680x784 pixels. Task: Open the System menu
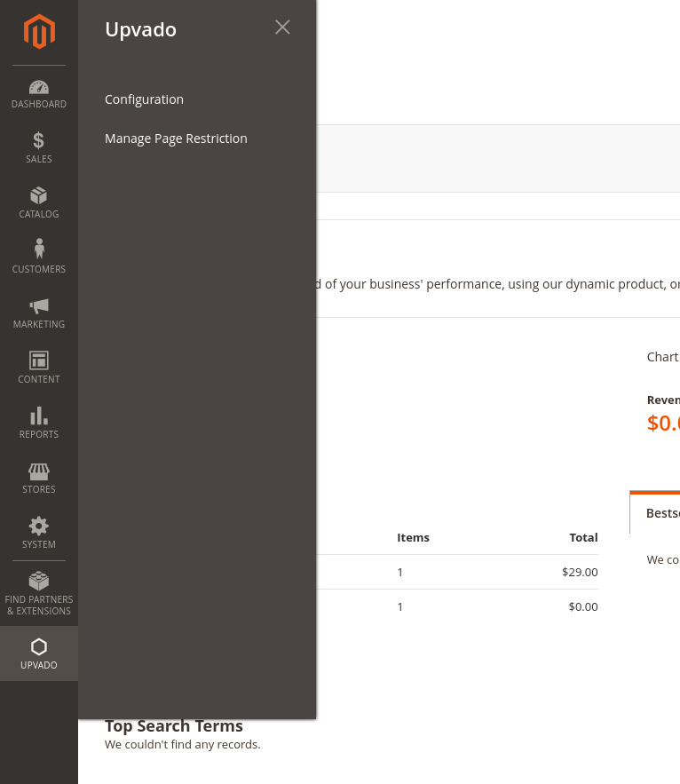pyautogui.click(x=39, y=533)
